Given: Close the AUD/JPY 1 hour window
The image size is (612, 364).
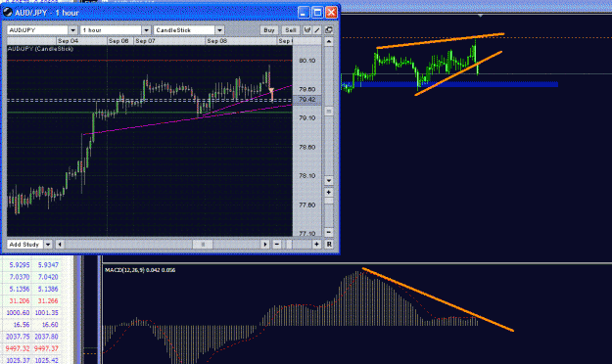Looking at the screenshot, I should click(331, 13).
